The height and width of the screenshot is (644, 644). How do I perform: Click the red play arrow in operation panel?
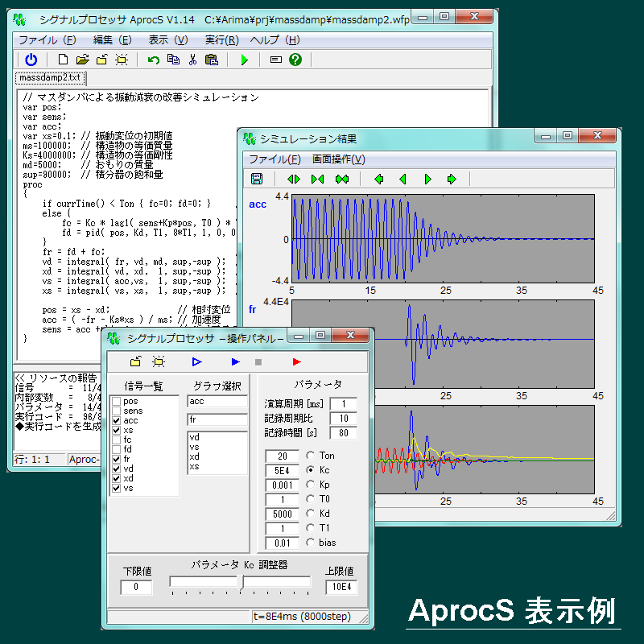[297, 361]
